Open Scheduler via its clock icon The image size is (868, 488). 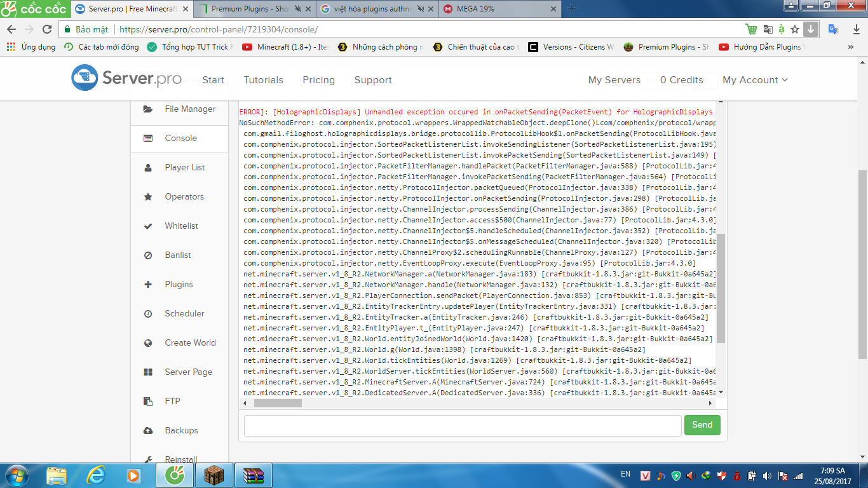tap(148, 314)
